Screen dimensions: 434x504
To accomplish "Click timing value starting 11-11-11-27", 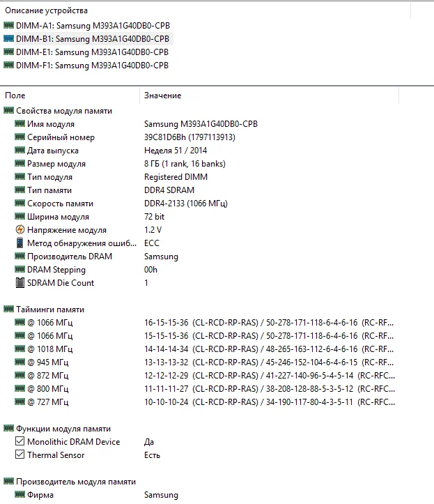I will click(x=270, y=388).
